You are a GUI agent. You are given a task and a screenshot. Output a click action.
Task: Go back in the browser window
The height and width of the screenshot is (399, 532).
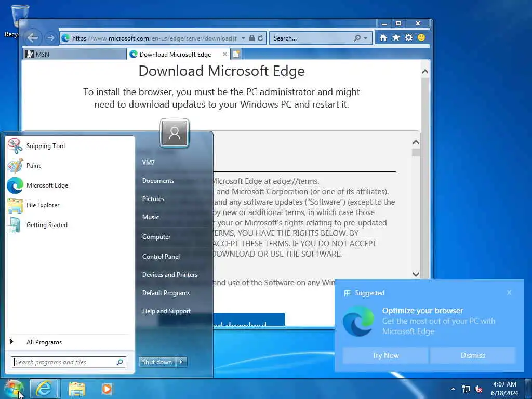click(x=33, y=38)
